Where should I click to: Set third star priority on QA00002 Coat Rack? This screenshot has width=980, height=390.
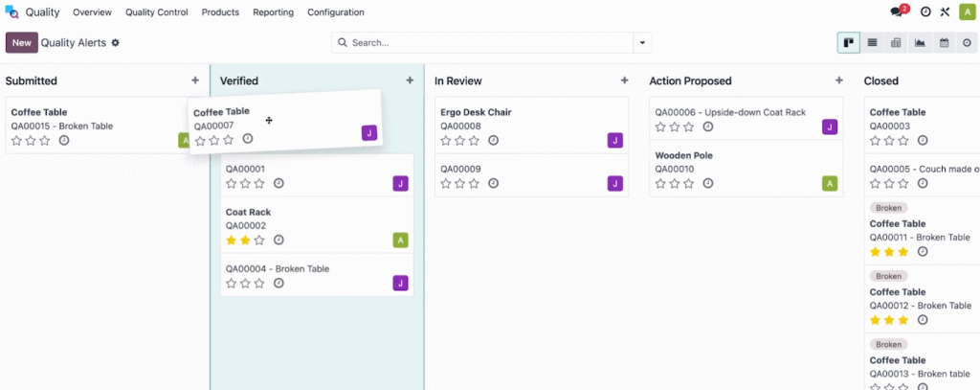click(259, 240)
